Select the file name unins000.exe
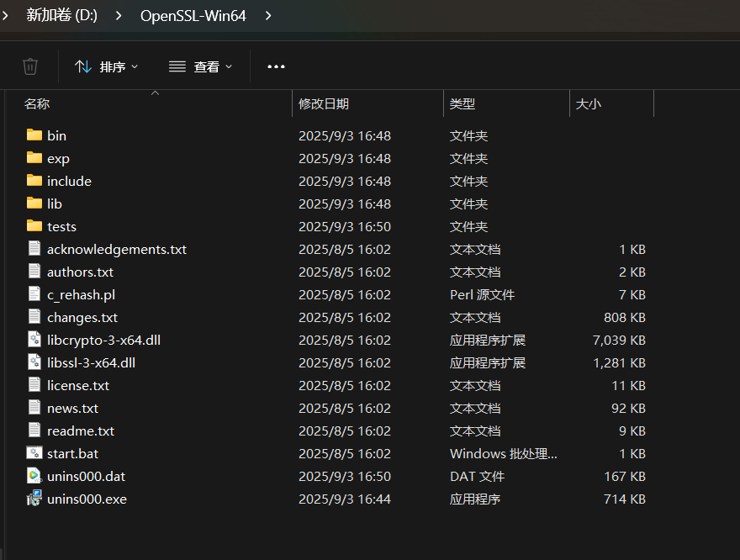Screen dimensions: 740x560 [x=87, y=499]
